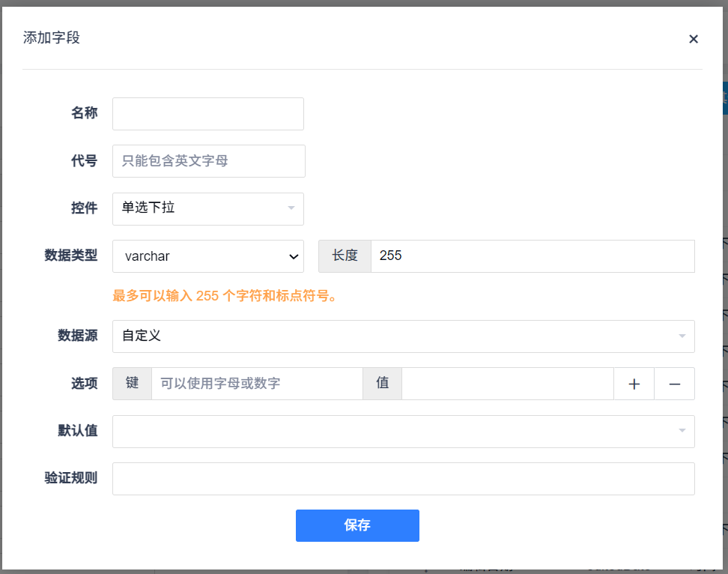728x574 pixels.
Task: Click the 键 addon label
Action: click(133, 384)
